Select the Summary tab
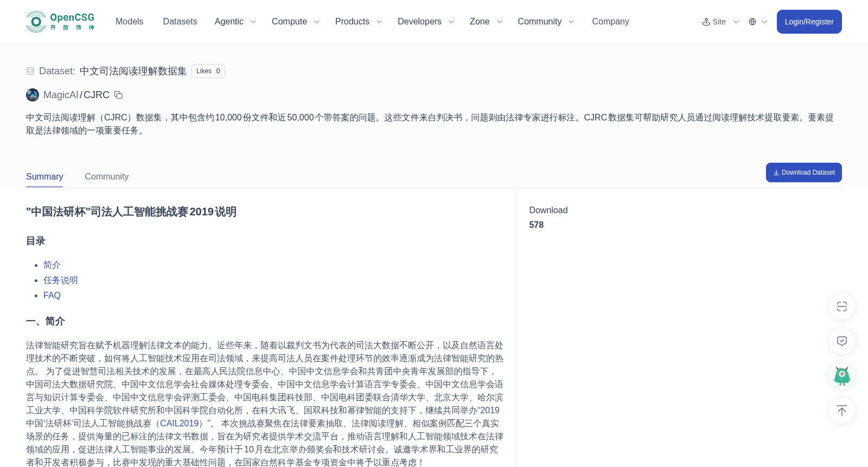Viewport: 868px width, 467px height. point(44,177)
